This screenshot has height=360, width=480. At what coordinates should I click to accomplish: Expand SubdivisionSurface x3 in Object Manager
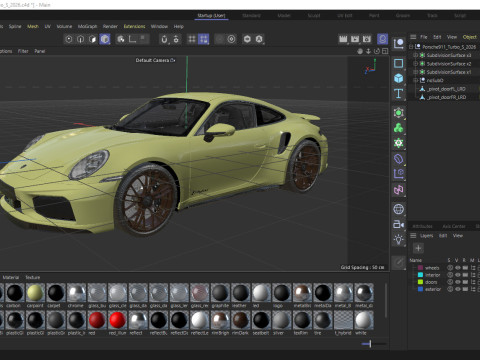click(415, 55)
